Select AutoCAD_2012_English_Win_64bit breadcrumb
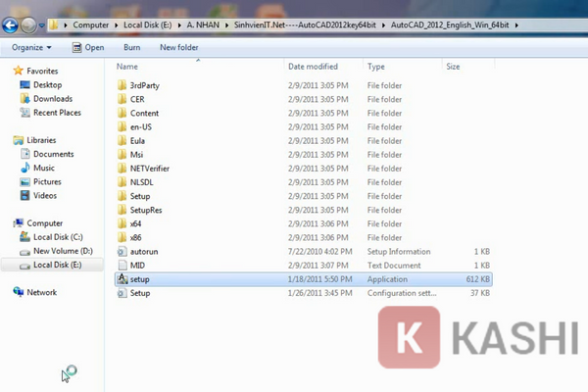588x392 pixels. point(450,25)
